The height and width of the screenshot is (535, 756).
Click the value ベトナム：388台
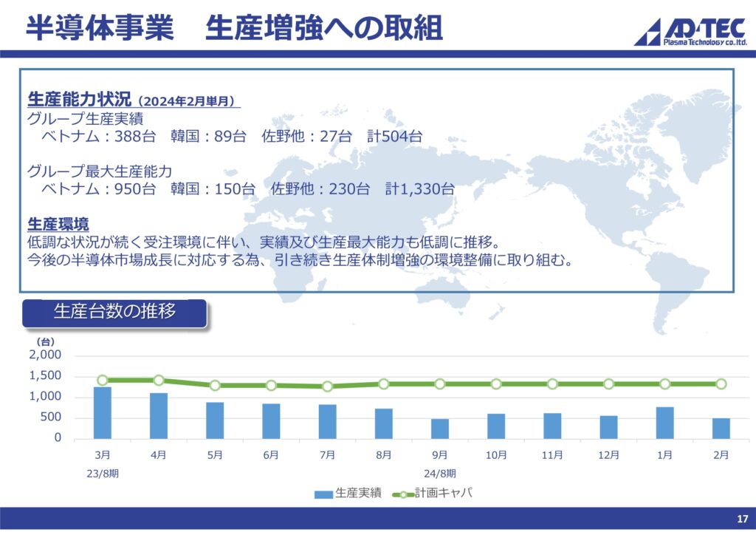[x=98, y=136]
